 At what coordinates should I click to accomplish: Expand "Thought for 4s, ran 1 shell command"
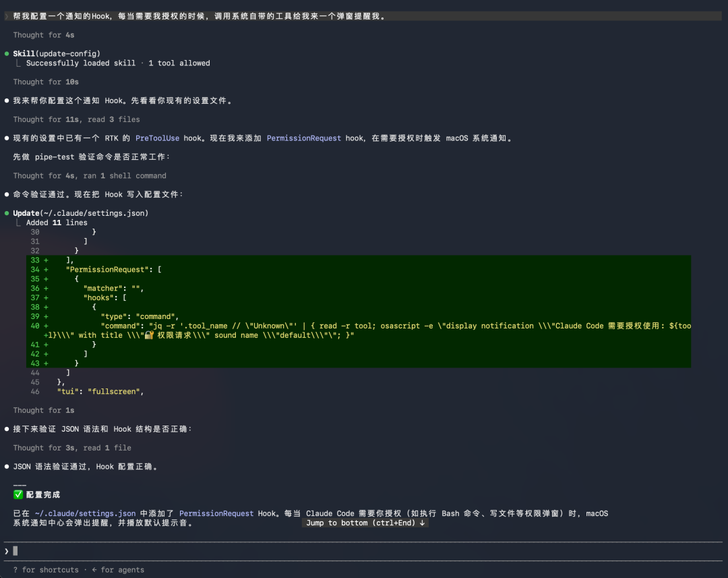(x=90, y=175)
